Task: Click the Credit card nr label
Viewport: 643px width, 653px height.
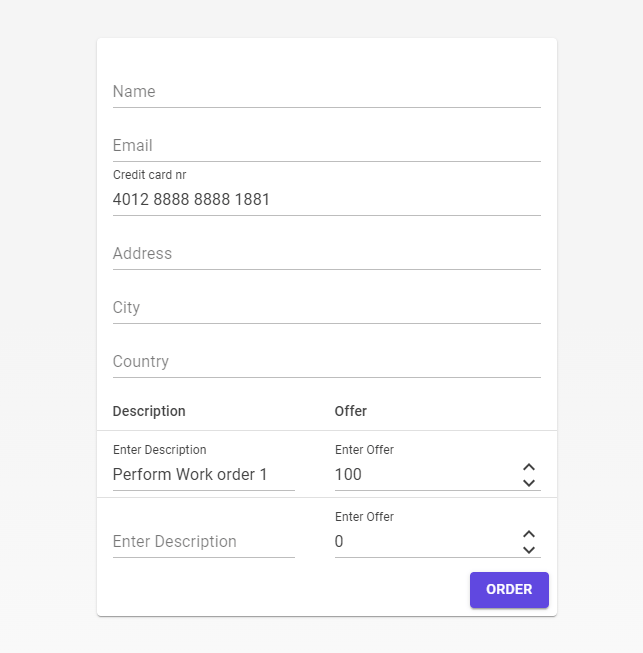Action: [x=149, y=175]
